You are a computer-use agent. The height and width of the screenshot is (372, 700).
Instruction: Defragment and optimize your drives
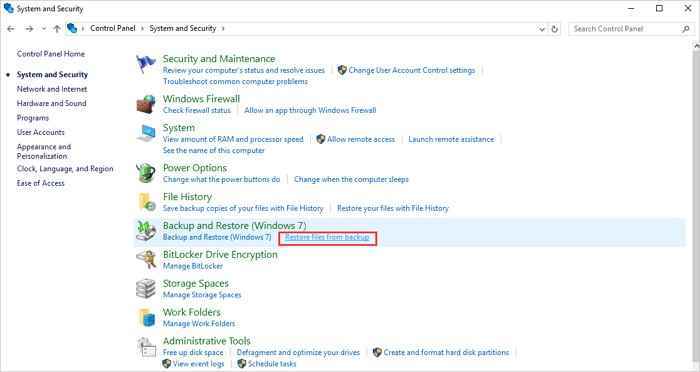(x=298, y=352)
